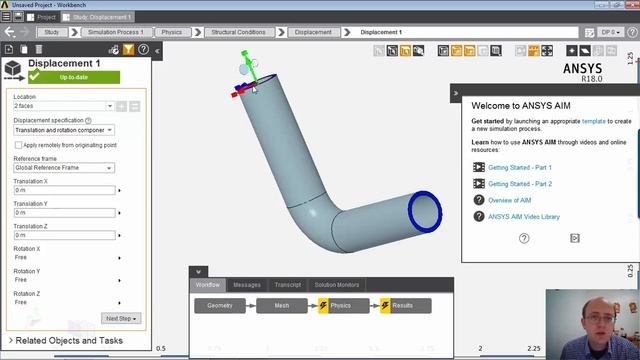Toggle the second orange icon in second group
This screenshot has width=640, height=360.
point(469,51)
